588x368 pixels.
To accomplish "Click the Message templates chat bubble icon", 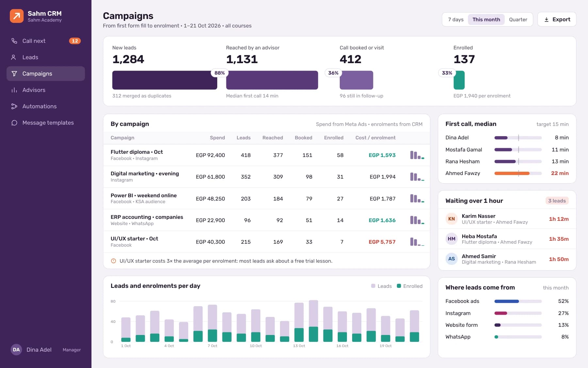I will [14, 123].
